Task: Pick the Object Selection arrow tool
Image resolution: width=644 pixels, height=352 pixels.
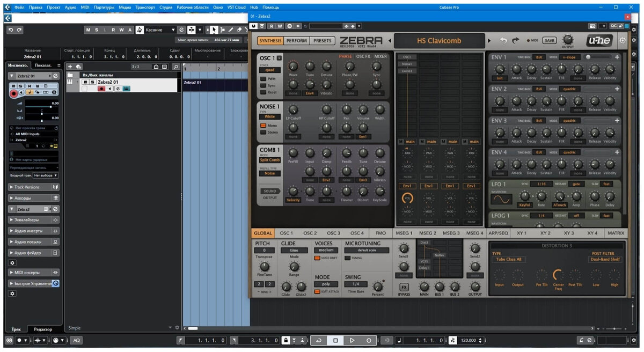Action: (x=214, y=30)
